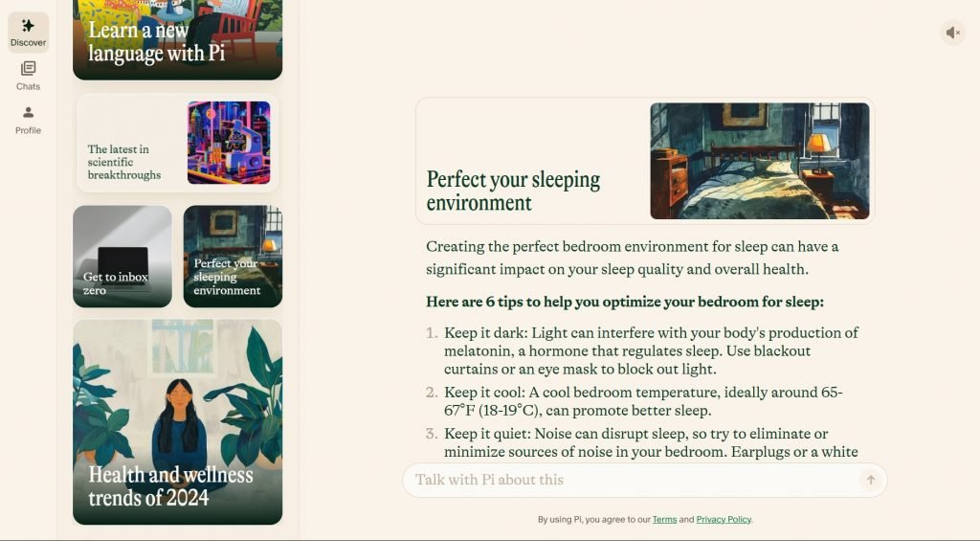Click the 'Keep it dark' tip text
Screen dimensions: 980x541
click(651, 350)
